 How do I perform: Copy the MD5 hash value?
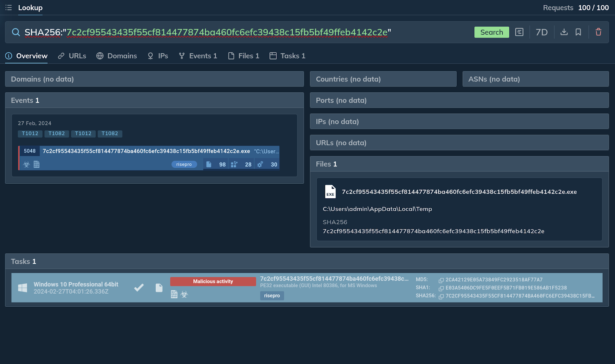(x=441, y=280)
